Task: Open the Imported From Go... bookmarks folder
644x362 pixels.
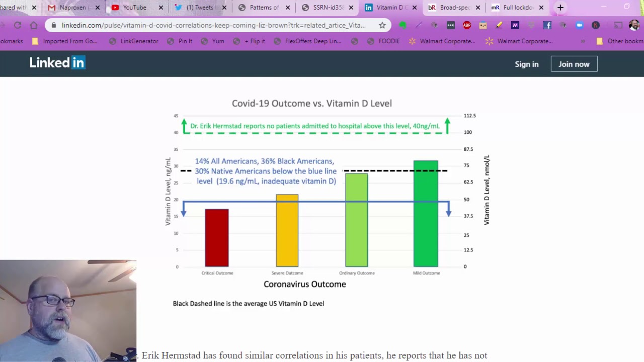Action: [x=64, y=41]
